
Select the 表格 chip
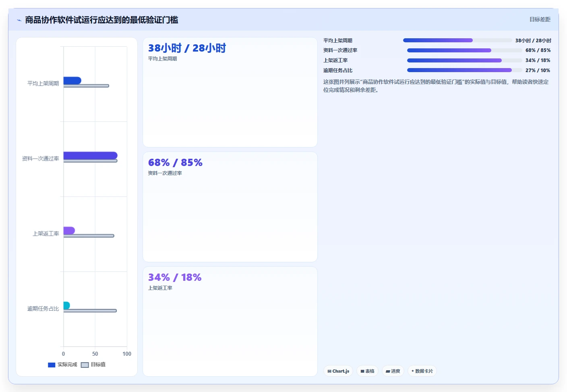point(367,371)
